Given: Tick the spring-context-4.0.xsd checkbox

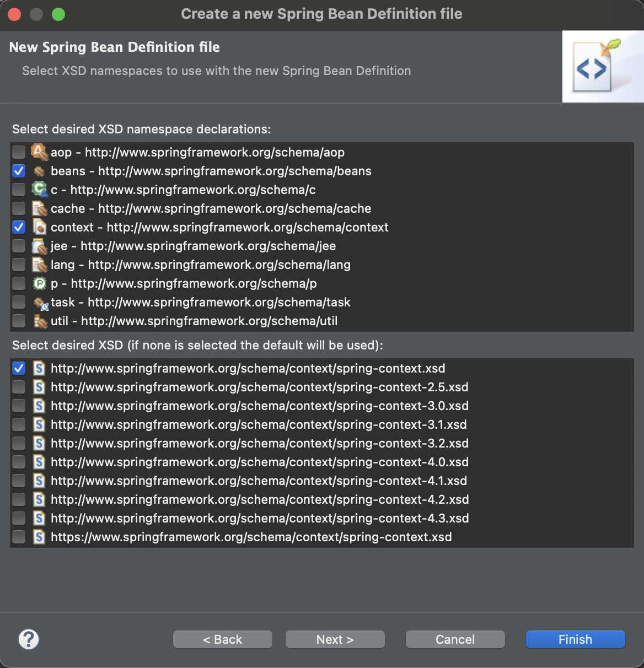Looking at the screenshot, I should click(x=19, y=462).
